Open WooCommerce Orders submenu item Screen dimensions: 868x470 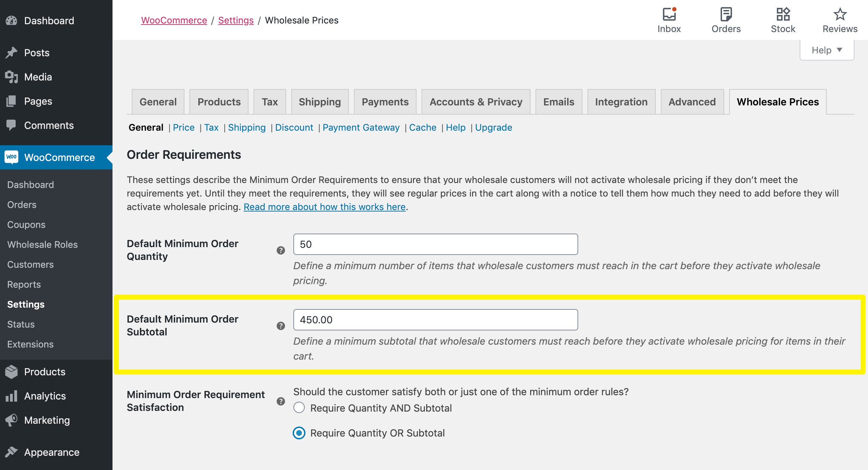[22, 205]
